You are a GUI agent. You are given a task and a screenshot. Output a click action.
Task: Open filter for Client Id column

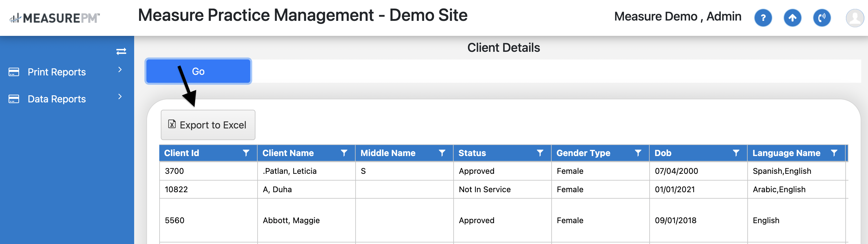pyautogui.click(x=246, y=153)
